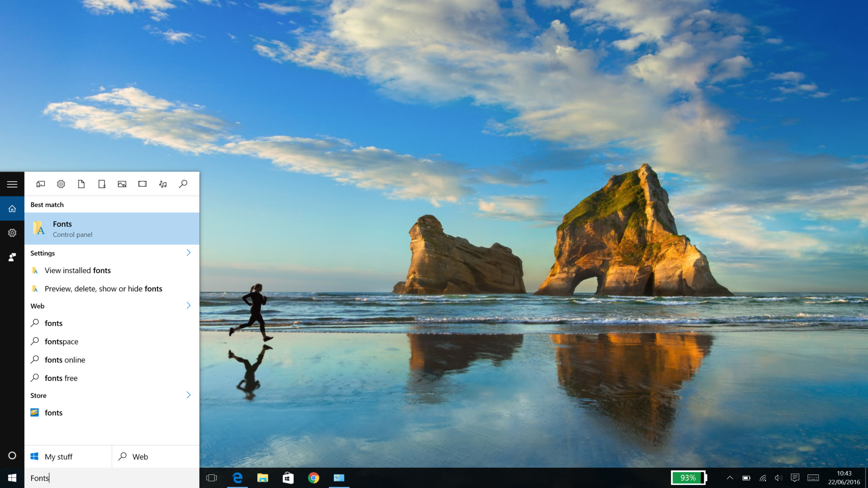Filter search results by Documents
Screen dimensions: 868x488
(x=81, y=184)
